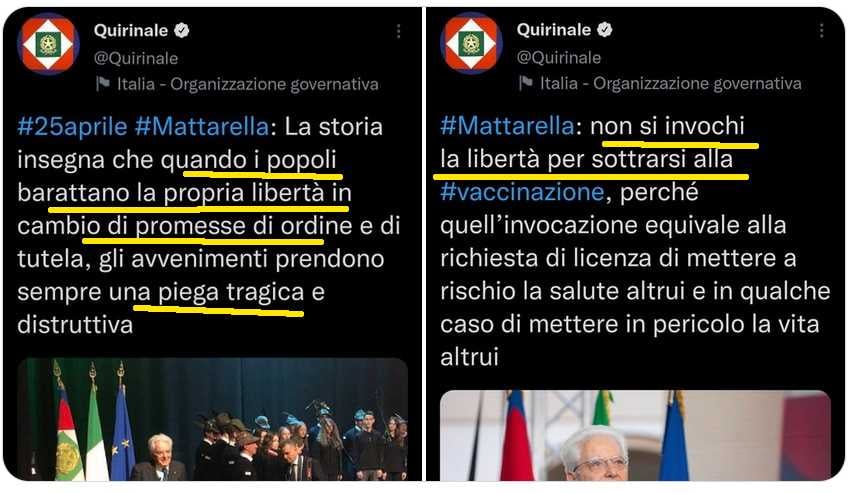Open the #25aprile hashtag
Viewport: 852px width, 494px height.
click(72, 127)
